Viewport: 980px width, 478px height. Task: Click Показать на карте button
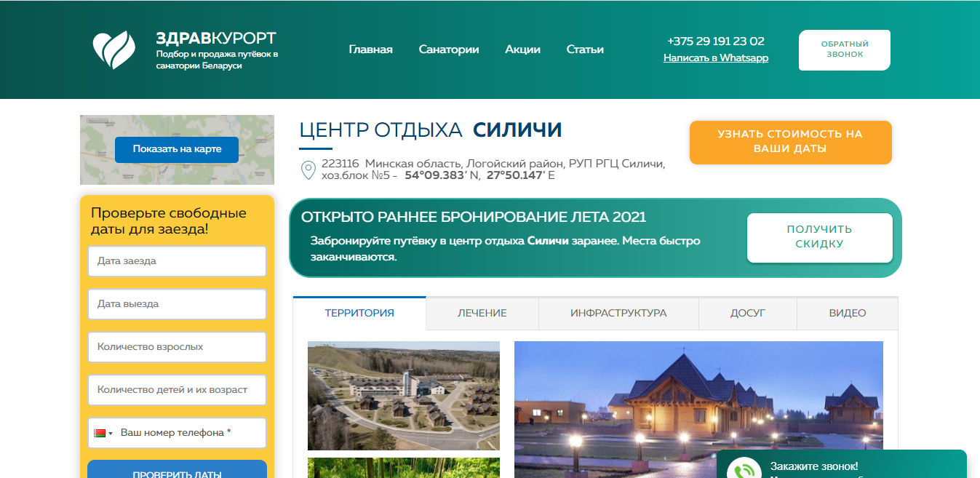click(x=177, y=149)
